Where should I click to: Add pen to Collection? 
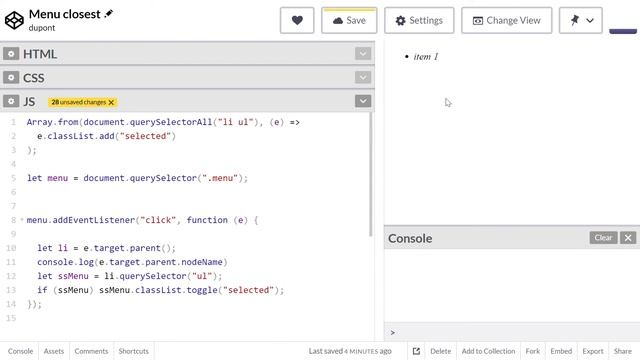pos(488,351)
